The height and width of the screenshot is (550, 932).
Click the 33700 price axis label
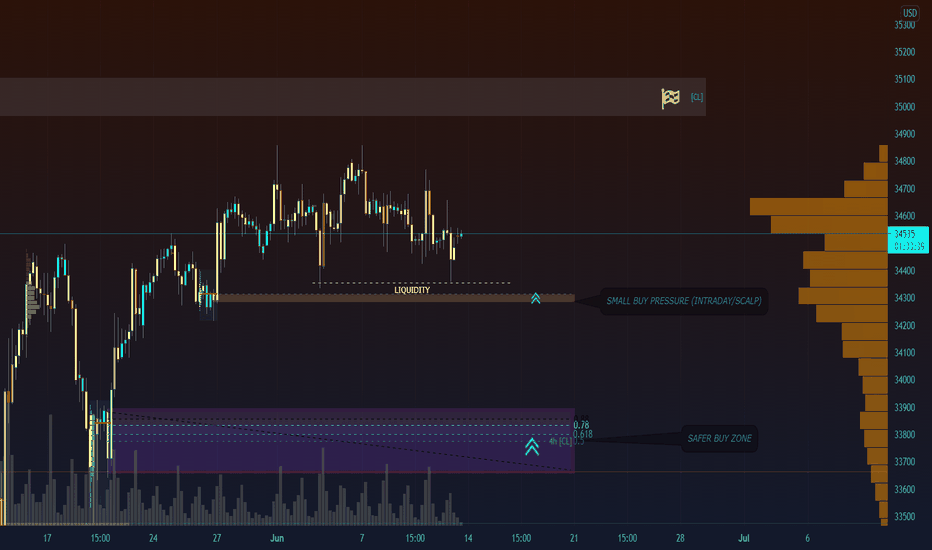click(905, 461)
